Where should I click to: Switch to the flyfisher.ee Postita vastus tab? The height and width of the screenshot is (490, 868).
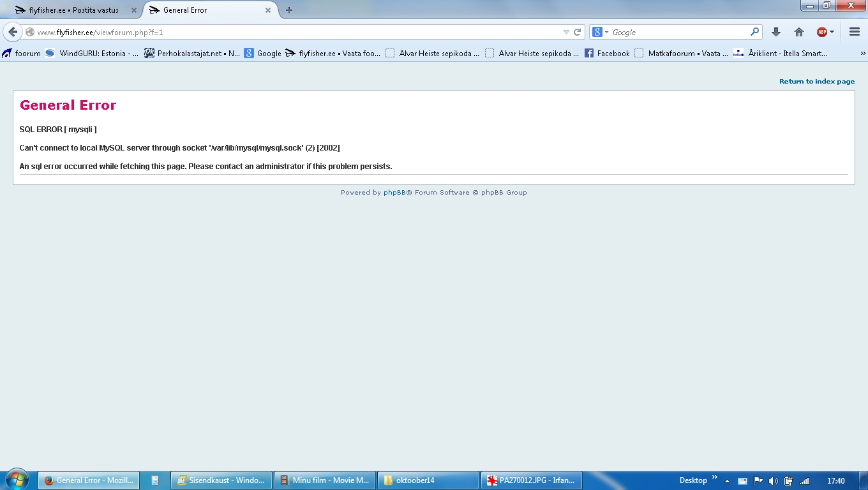(73, 10)
